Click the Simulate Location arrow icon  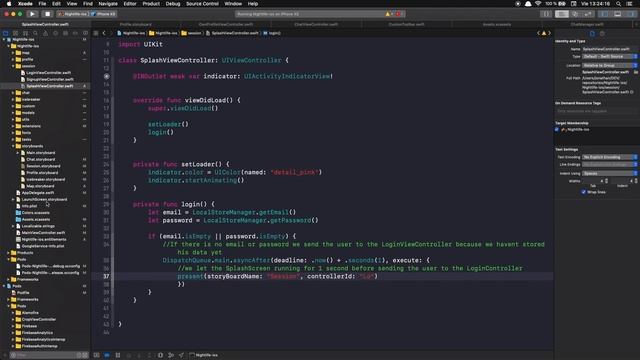tap(181, 355)
